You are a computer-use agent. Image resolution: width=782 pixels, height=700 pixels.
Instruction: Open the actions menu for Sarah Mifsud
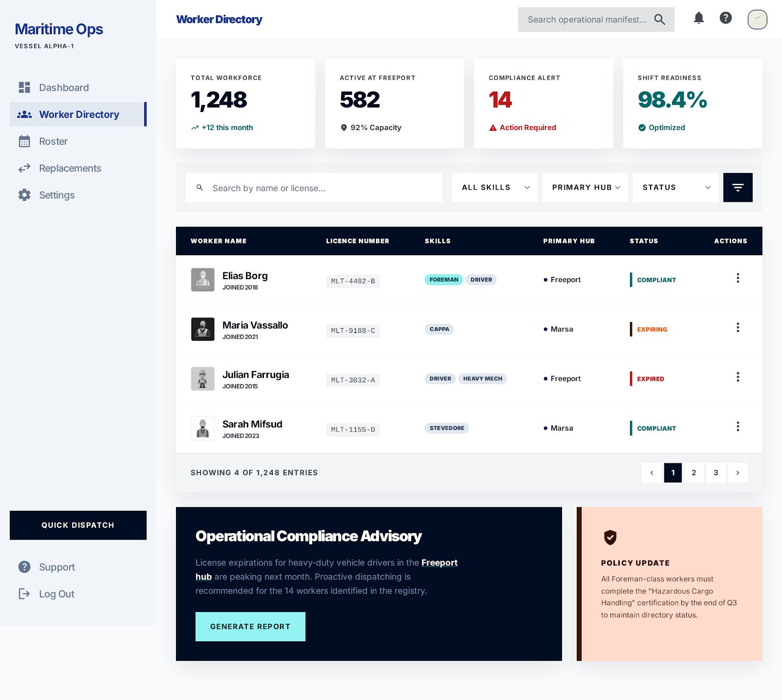pos(738,426)
